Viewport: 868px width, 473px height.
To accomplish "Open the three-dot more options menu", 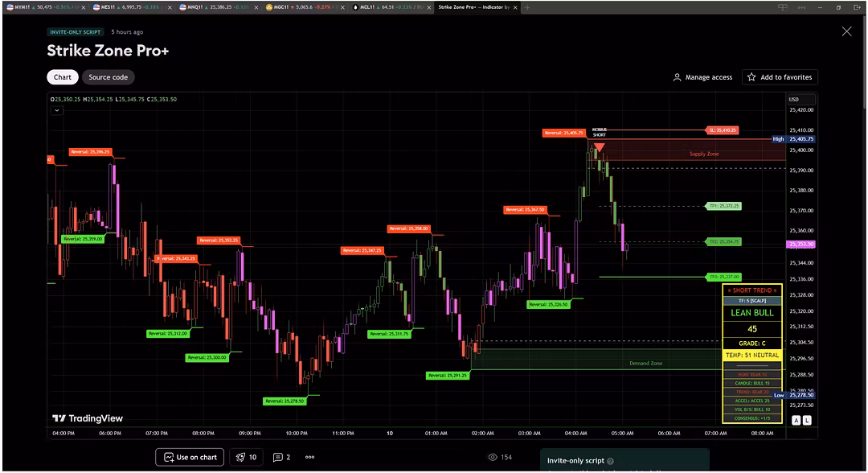I will [x=310, y=457].
